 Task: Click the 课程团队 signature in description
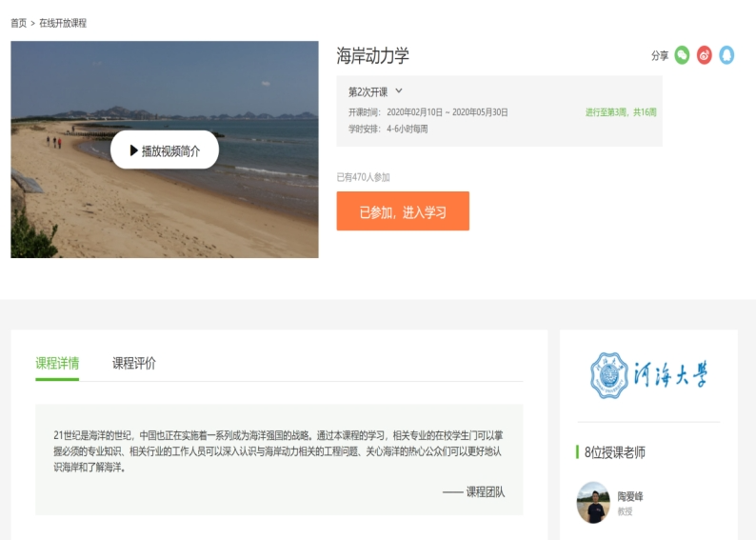474,492
